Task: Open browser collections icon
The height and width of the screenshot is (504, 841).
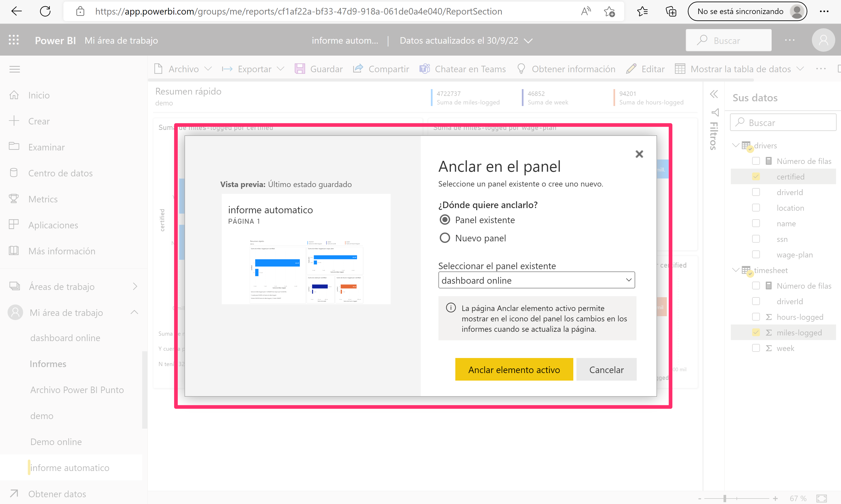Action: [671, 11]
